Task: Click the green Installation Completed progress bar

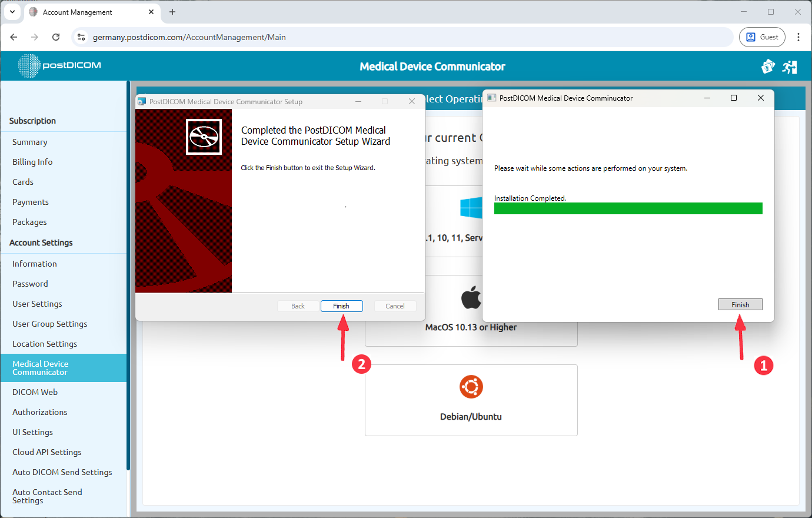Action: pos(628,208)
